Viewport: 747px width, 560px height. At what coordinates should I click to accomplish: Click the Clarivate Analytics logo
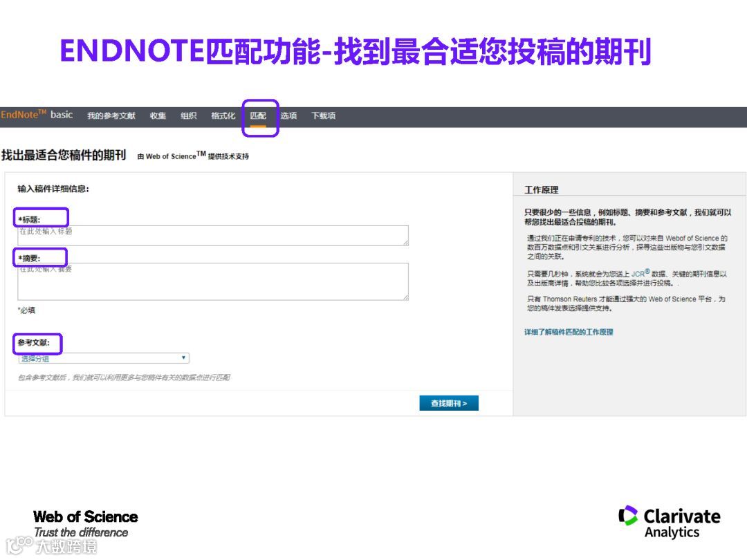click(670, 522)
